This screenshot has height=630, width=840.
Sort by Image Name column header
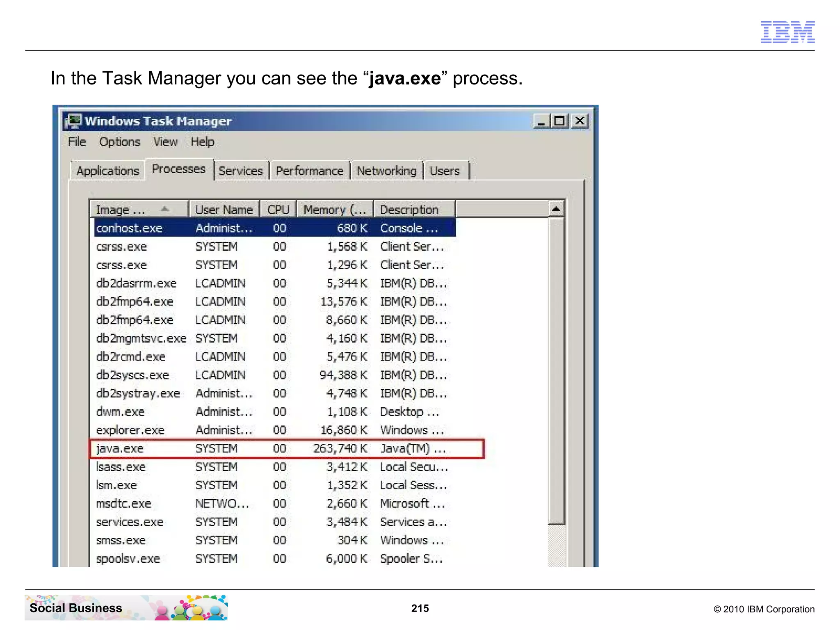(x=139, y=210)
